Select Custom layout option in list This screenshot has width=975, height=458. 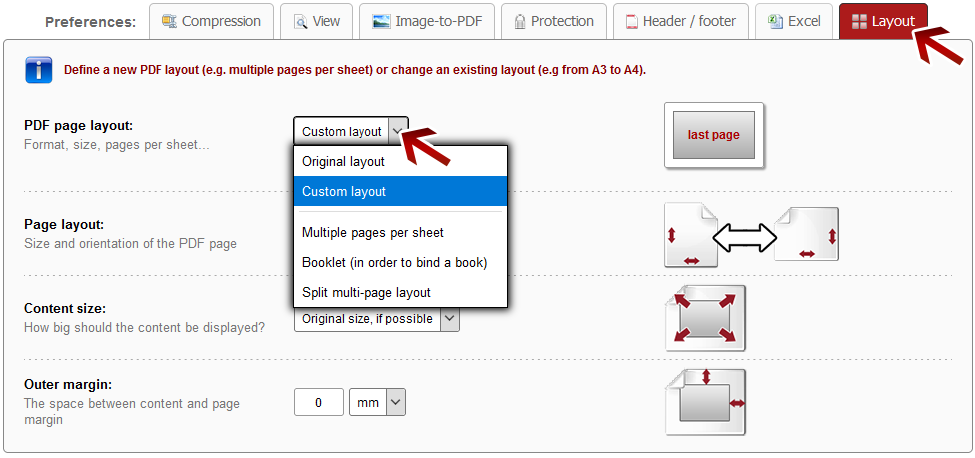pyautogui.click(x=343, y=191)
